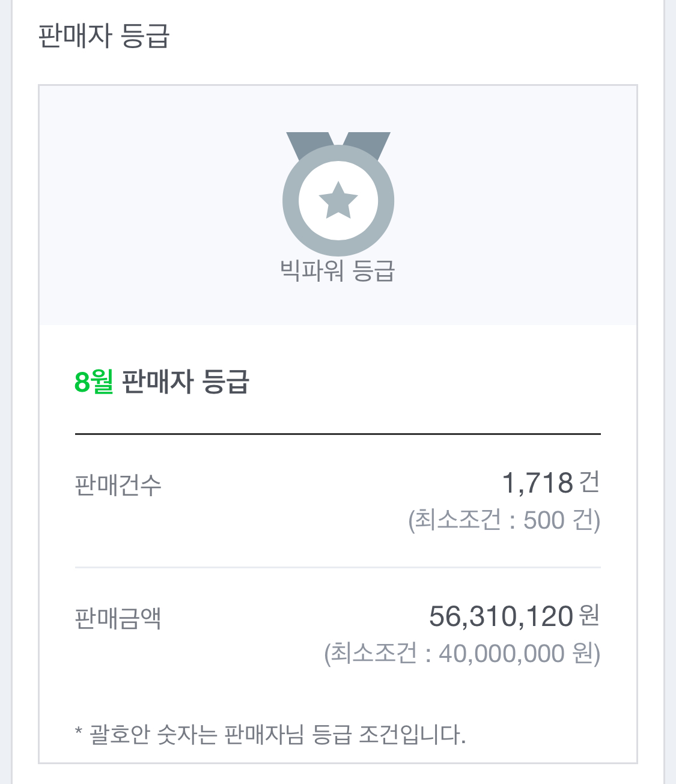Click the 최소조건 500 건 requirement text
Screen dimensions: 676x784
pyautogui.click(x=504, y=520)
